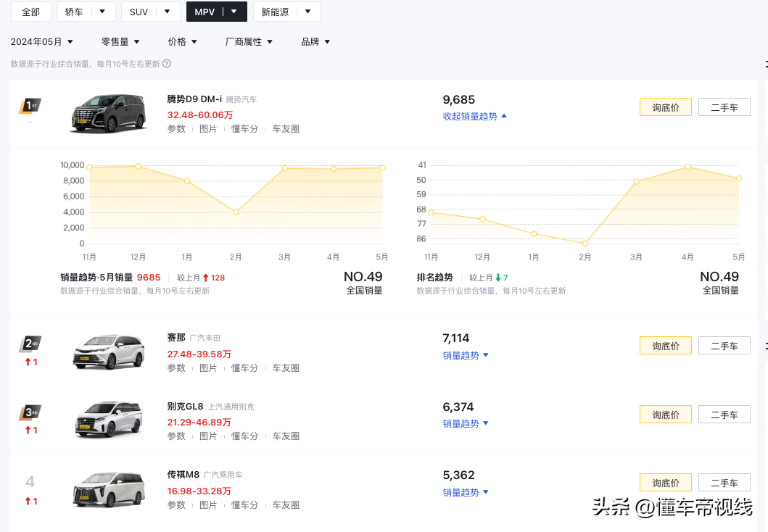The image size is (768, 532).
Task: Switch to the 全部 tab
Action: click(x=30, y=12)
